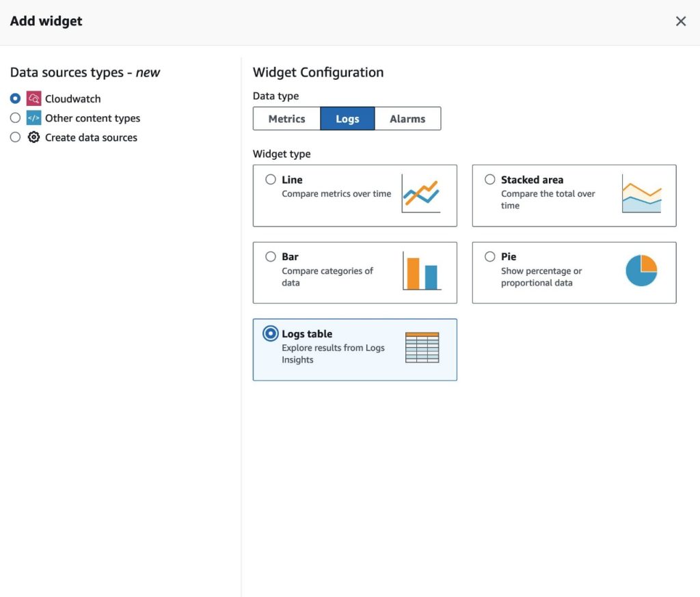The height and width of the screenshot is (597, 700).
Task: Click the Line chart illustration icon
Action: [x=421, y=193]
